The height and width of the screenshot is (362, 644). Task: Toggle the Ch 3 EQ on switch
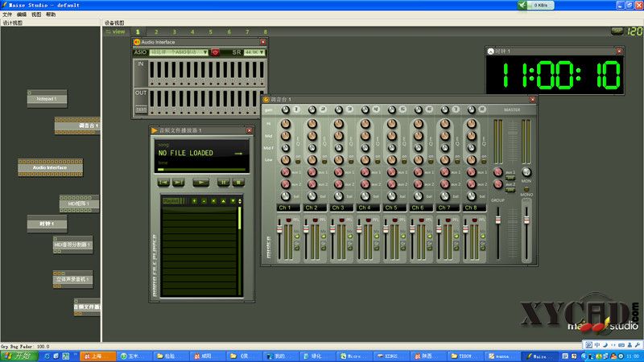tap(351, 161)
